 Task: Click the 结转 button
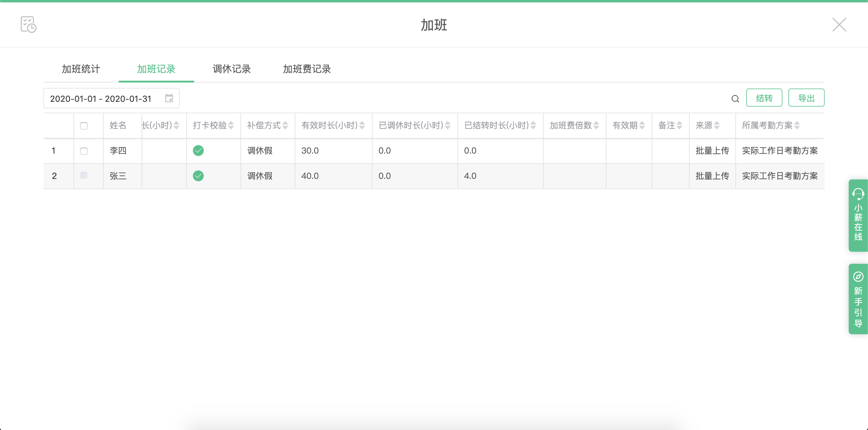pos(764,98)
